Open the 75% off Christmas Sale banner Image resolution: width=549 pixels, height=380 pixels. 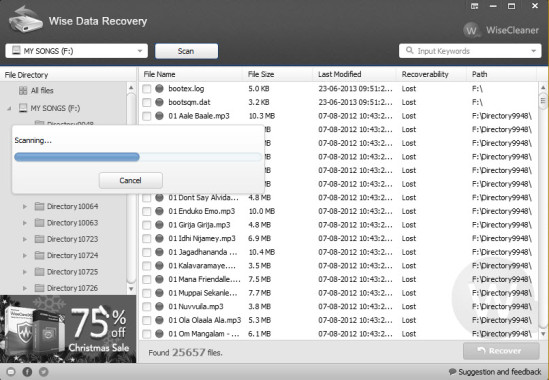click(x=68, y=329)
